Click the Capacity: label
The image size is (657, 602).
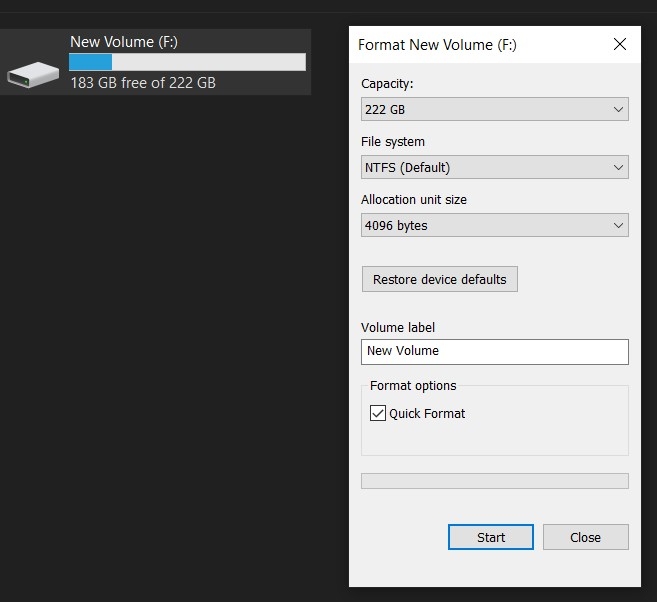tap(387, 83)
